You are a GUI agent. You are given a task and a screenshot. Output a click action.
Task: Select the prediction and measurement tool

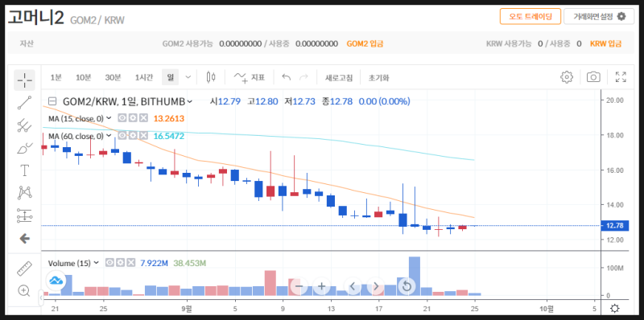coord(25,215)
